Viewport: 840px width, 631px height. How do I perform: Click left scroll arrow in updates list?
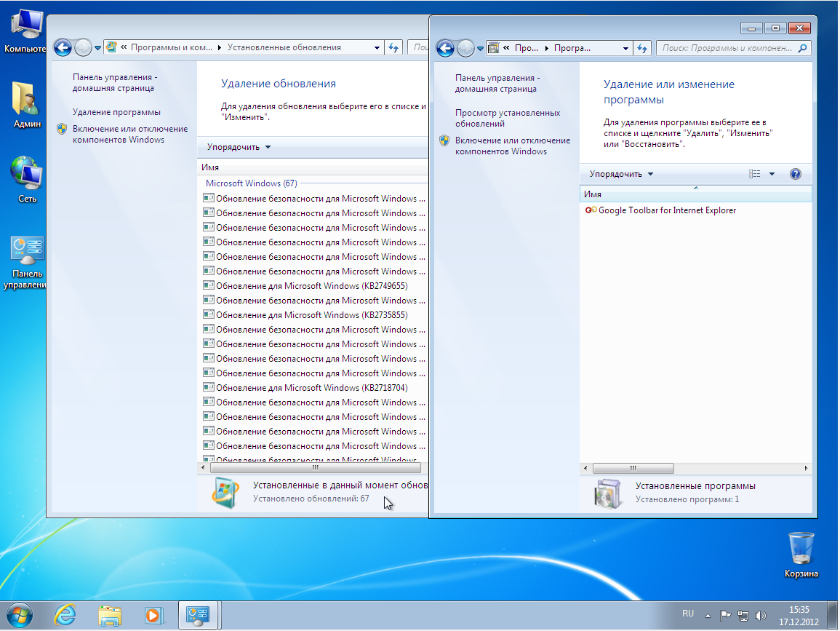click(x=203, y=467)
